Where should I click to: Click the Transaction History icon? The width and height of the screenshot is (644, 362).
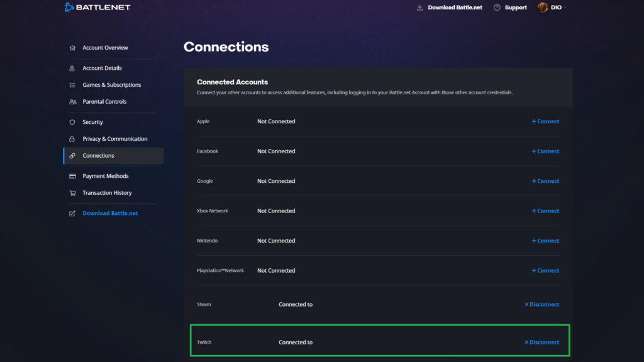click(x=72, y=192)
